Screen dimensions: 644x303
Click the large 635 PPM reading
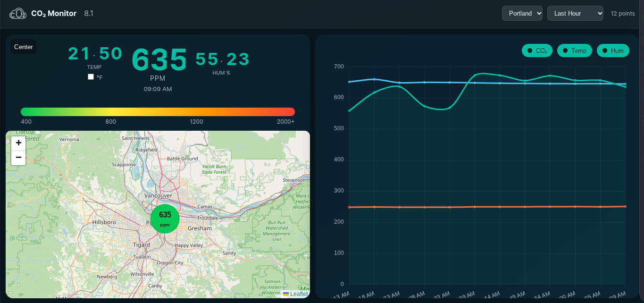pyautogui.click(x=158, y=59)
